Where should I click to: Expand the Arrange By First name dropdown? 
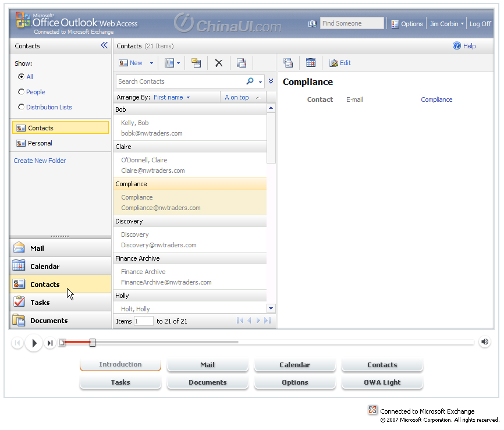coord(188,98)
